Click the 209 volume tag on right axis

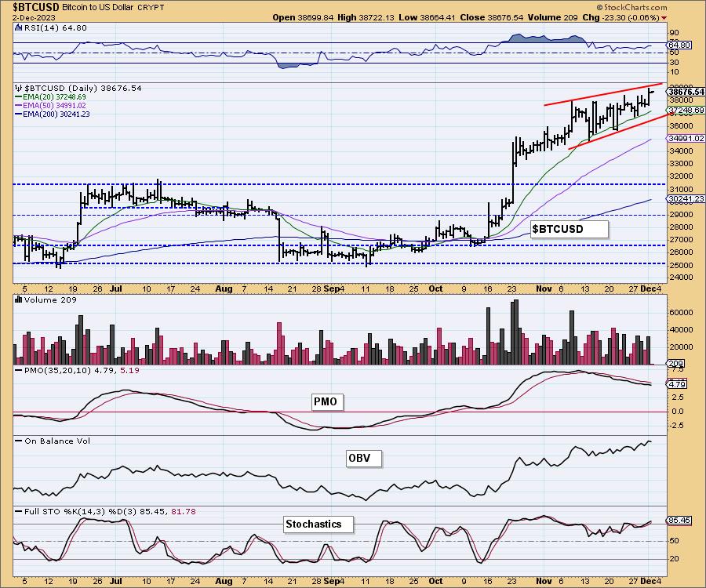[x=677, y=363]
